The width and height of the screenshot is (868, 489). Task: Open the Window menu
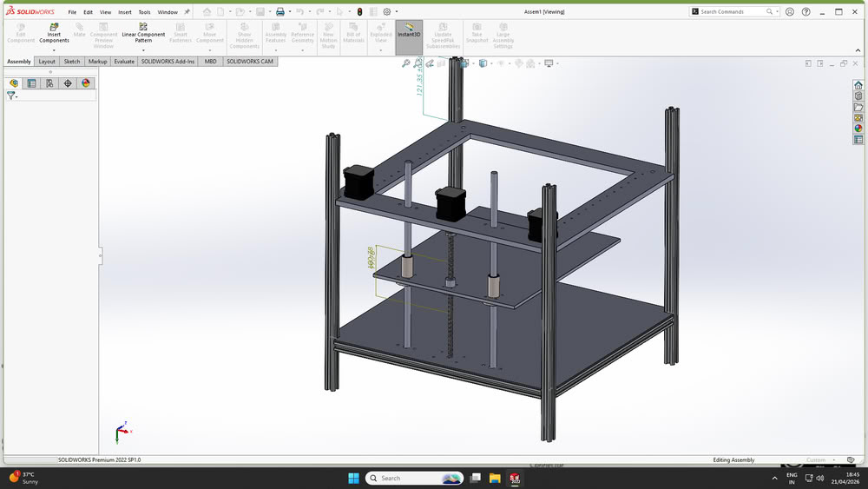[168, 12]
